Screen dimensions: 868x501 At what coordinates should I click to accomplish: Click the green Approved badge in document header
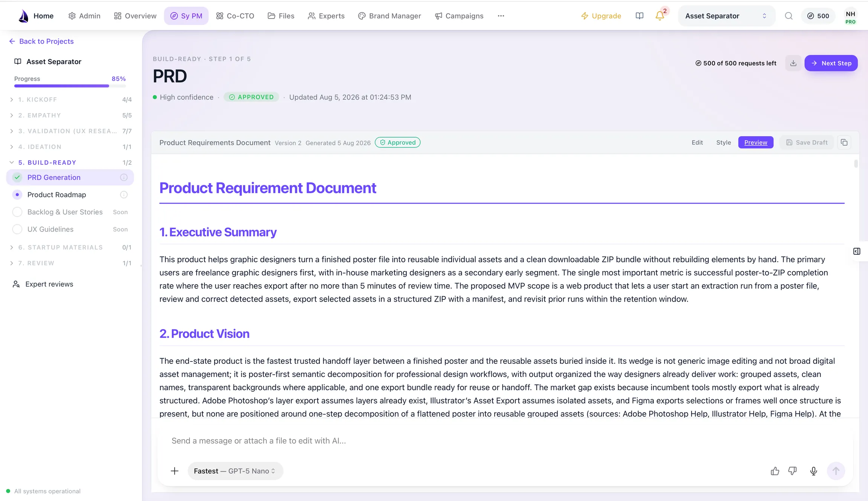click(x=397, y=142)
